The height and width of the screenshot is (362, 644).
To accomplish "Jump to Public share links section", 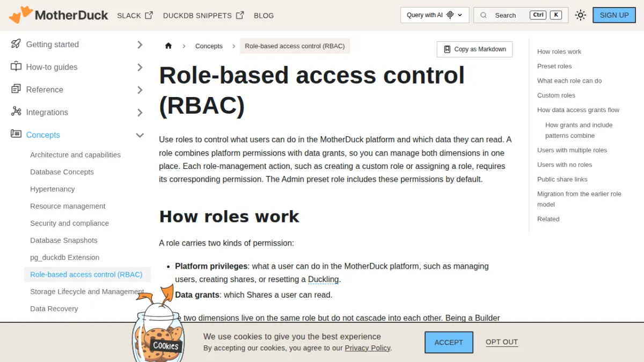I will click(x=562, y=179).
